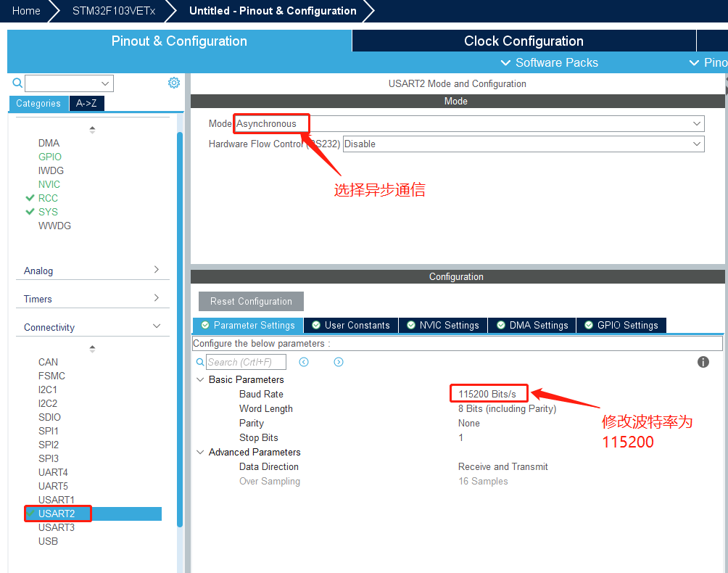728x573 pixels.
Task: Select USB peripheral
Action: click(49, 541)
